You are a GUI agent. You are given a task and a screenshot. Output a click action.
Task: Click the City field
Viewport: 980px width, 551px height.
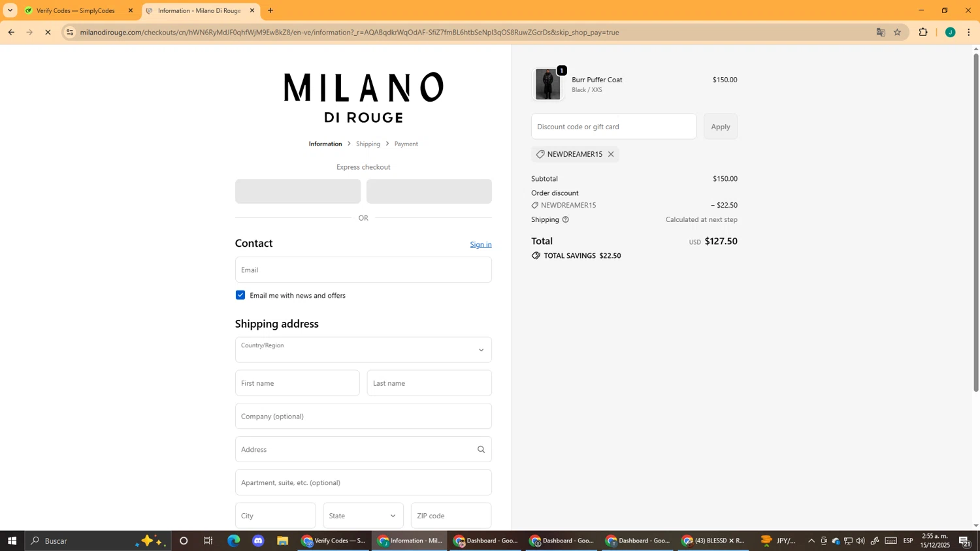point(276,516)
